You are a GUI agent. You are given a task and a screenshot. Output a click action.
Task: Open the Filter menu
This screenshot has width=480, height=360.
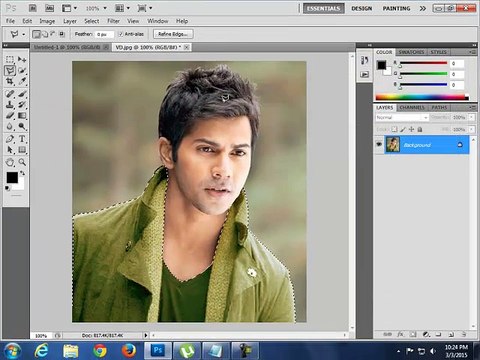[113, 21]
